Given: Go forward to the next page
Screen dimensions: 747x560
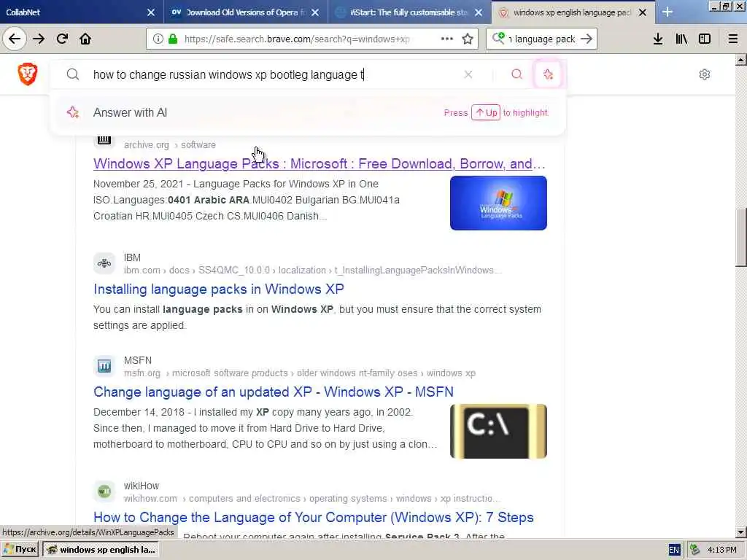Looking at the screenshot, I should (x=39, y=39).
